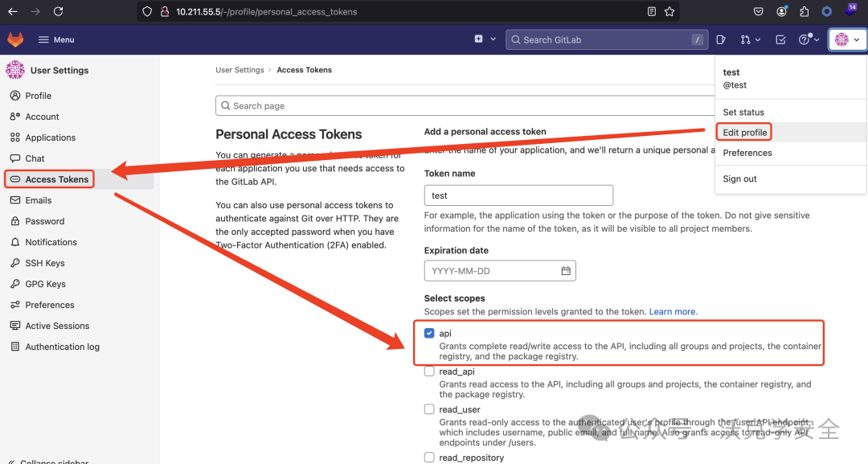Image resolution: width=868 pixels, height=464 pixels.
Task: Open Emails in sidebar
Action: [x=39, y=200]
